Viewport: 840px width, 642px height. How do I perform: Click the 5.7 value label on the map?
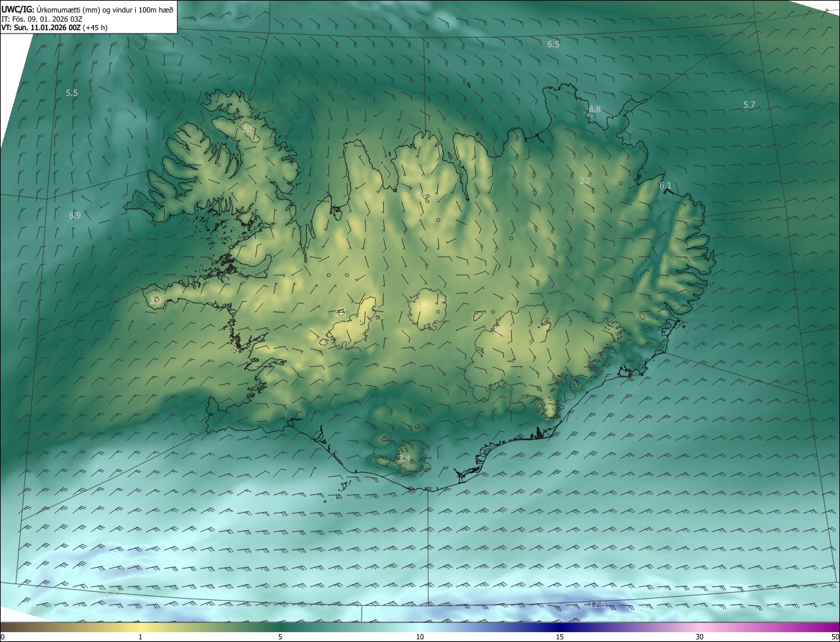point(749,104)
